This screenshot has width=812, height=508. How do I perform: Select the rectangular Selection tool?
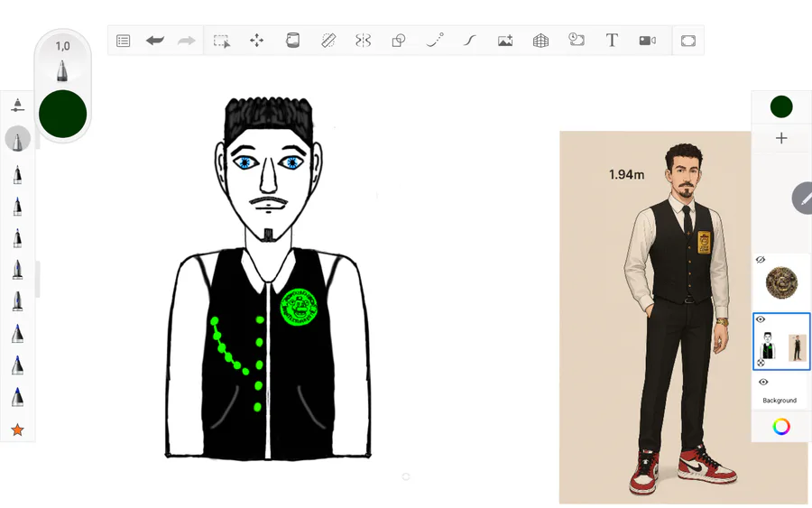coord(222,41)
